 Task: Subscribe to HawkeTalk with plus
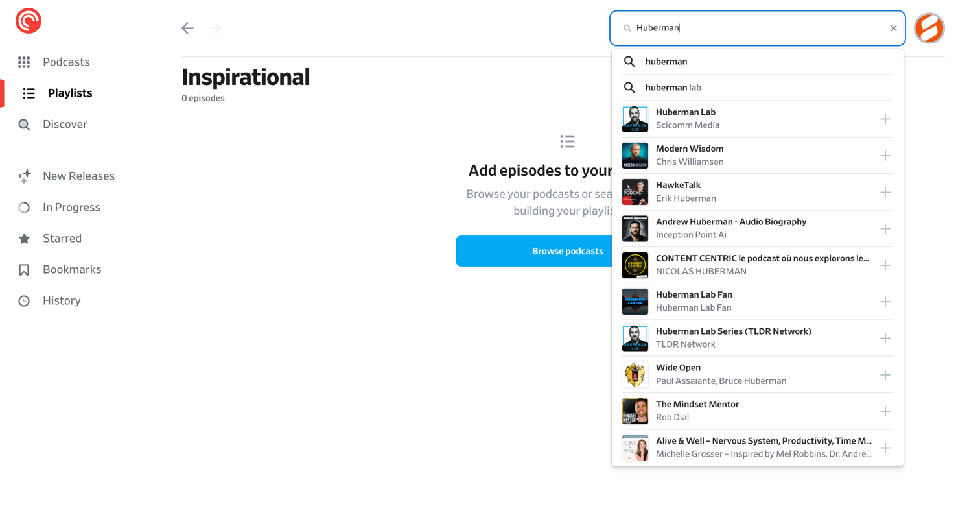point(885,193)
